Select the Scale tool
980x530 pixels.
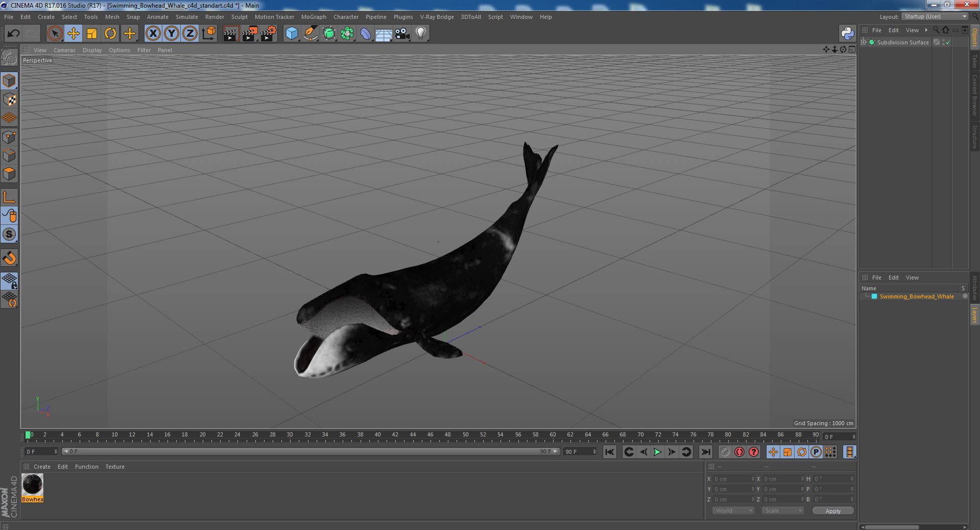92,34
